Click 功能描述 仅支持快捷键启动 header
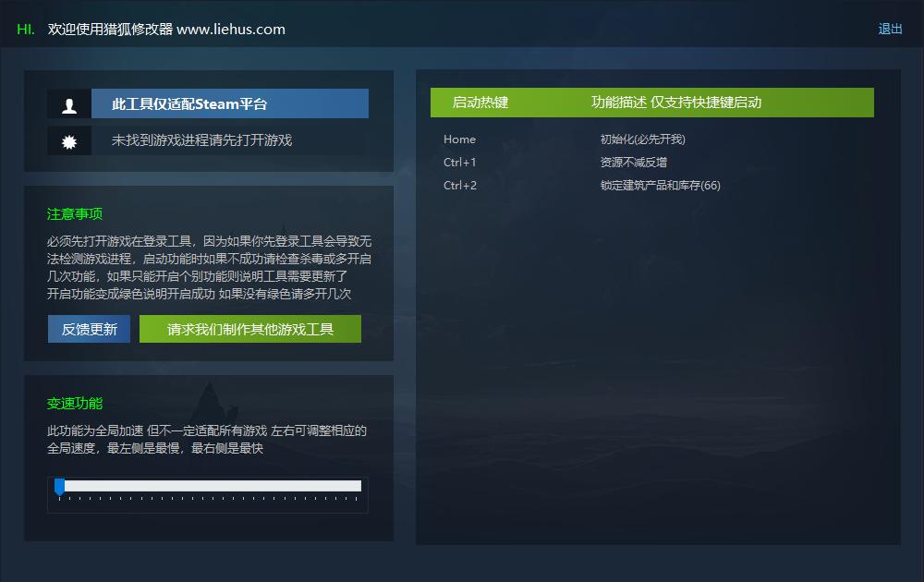 pos(676,103)
